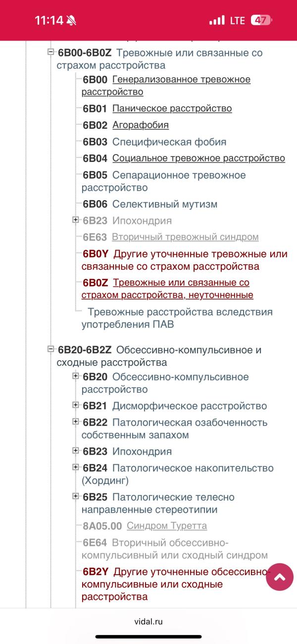This screenshot has width=297, height=644.
Task: Expand 6B22 Патологическая озабоченность собственным запахом
Action: pos(76,422)
